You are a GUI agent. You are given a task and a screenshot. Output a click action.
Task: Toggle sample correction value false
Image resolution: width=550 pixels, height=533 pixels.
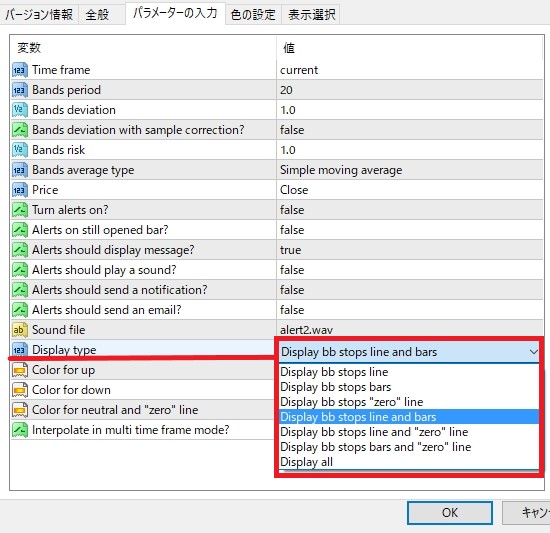pos(410,130)
